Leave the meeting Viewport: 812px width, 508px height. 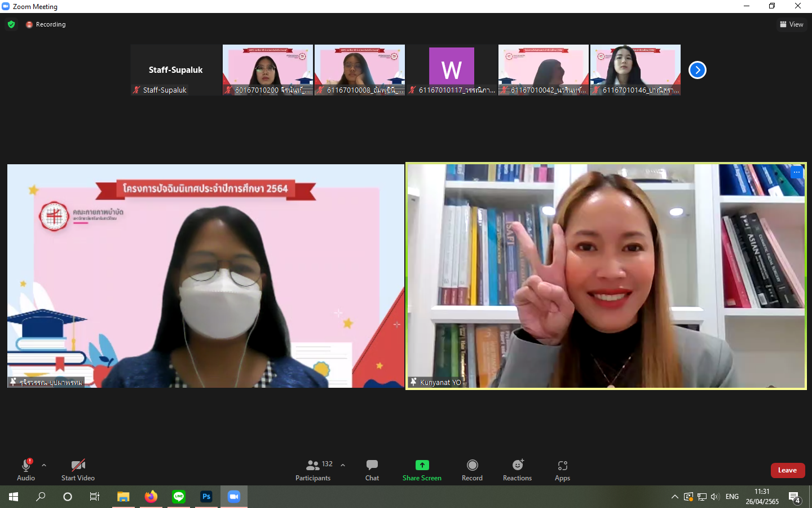tap(787, 470)
